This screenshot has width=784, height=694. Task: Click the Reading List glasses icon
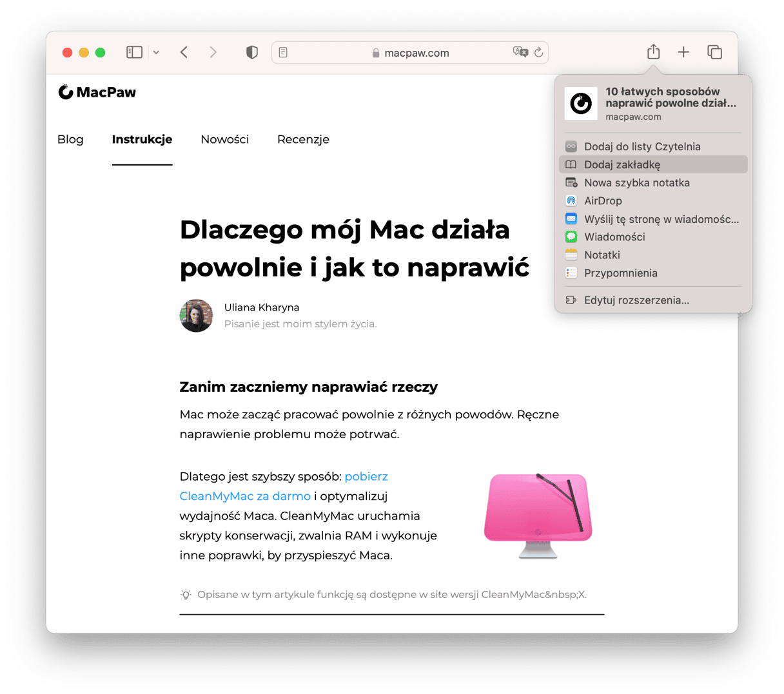point(571,146)
